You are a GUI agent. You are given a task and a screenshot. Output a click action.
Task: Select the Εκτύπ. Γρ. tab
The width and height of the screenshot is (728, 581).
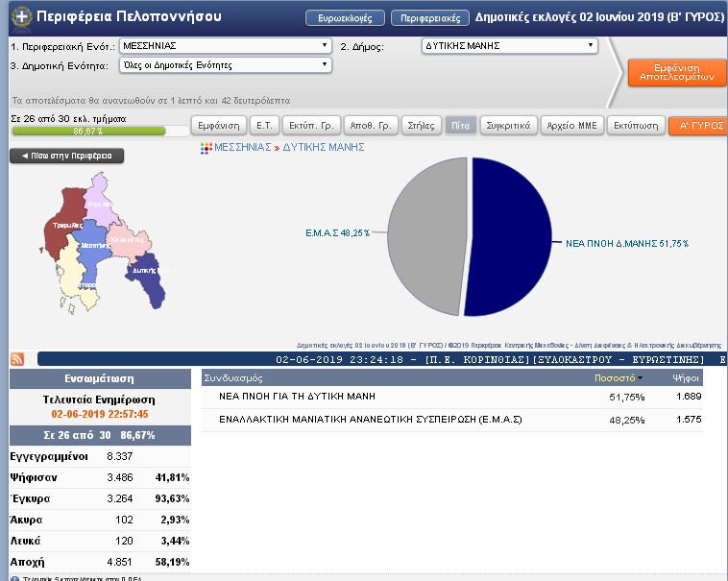pyautogui.click(x=311, y=126)
